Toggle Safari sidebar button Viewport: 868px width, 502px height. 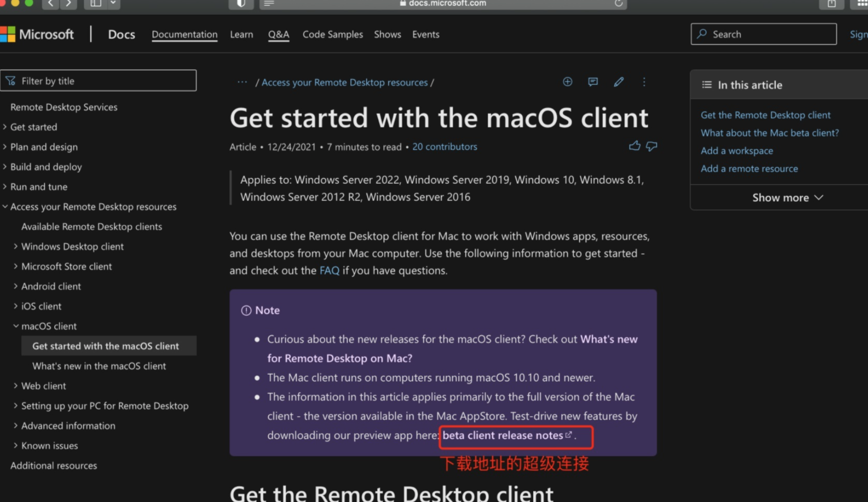coord(96,3)
